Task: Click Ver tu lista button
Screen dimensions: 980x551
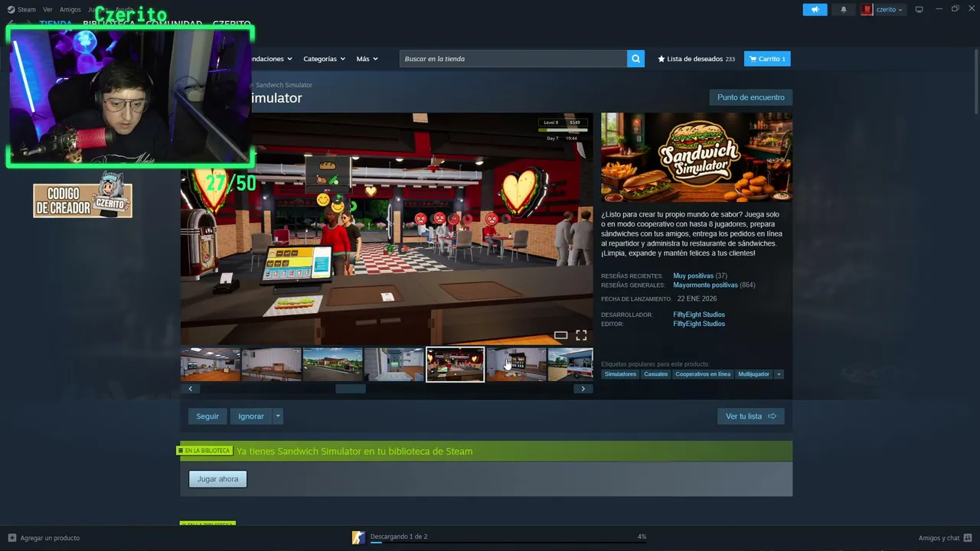Action: (x=750, y=416)
